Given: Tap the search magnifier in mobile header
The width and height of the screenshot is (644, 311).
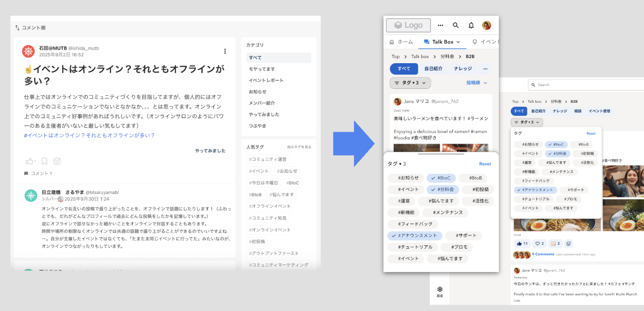Looking at the screenshot, I should click(456, 25).
